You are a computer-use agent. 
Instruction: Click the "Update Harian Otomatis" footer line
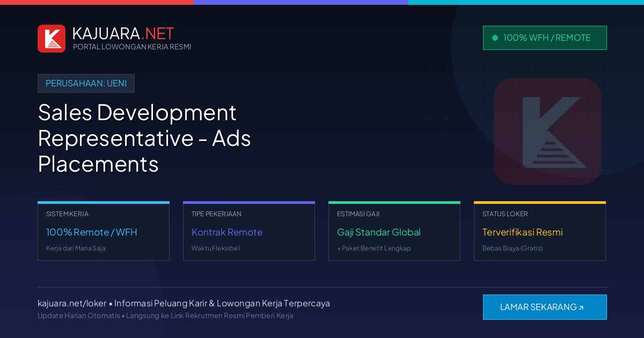(x=165, y=315)
